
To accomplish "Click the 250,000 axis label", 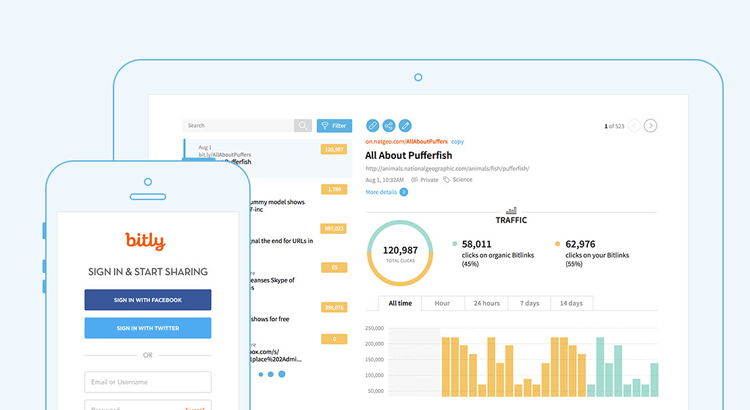I will coord(375,328).
